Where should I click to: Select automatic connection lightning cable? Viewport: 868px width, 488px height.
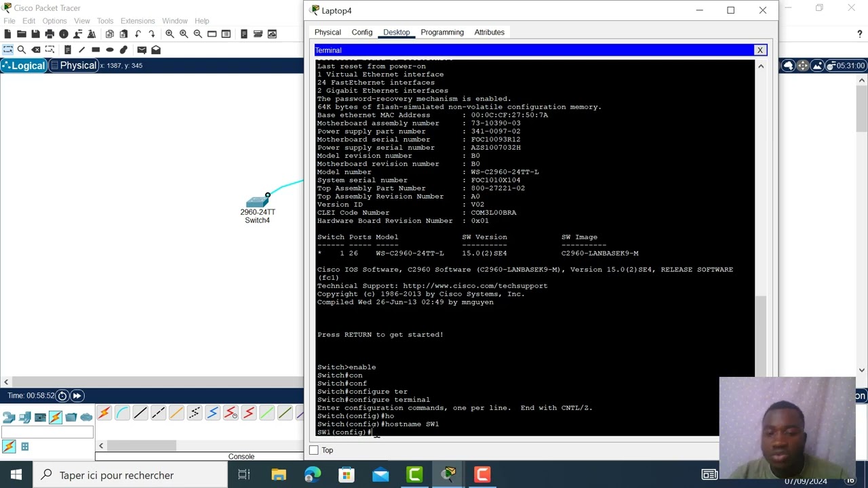pos(104,413)
